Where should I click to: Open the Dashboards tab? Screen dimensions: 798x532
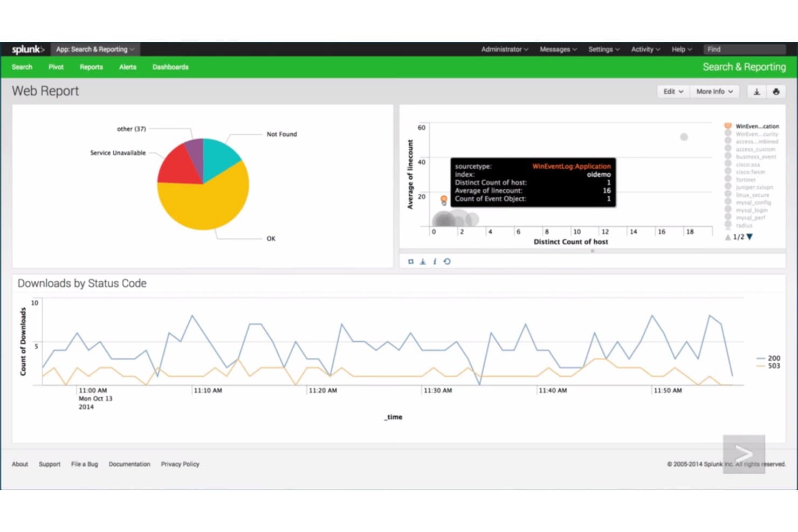click(x=170, y=67)
